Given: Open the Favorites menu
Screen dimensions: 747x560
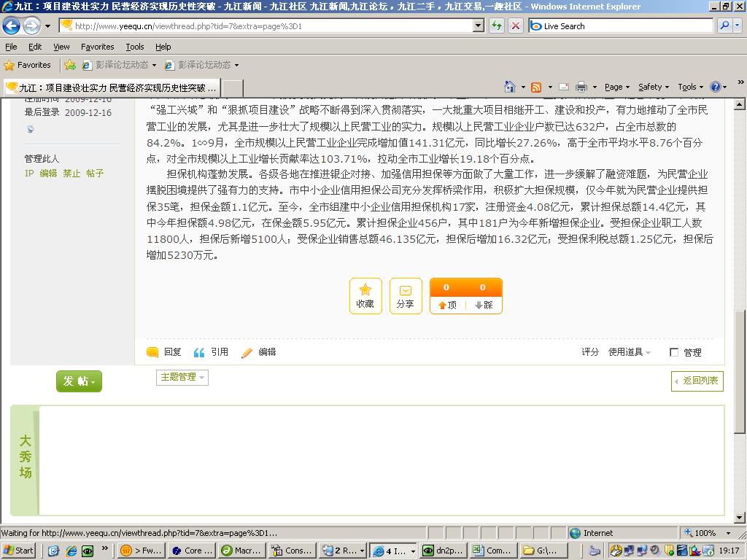Looking at the screenshot, I should coord(97,47).
